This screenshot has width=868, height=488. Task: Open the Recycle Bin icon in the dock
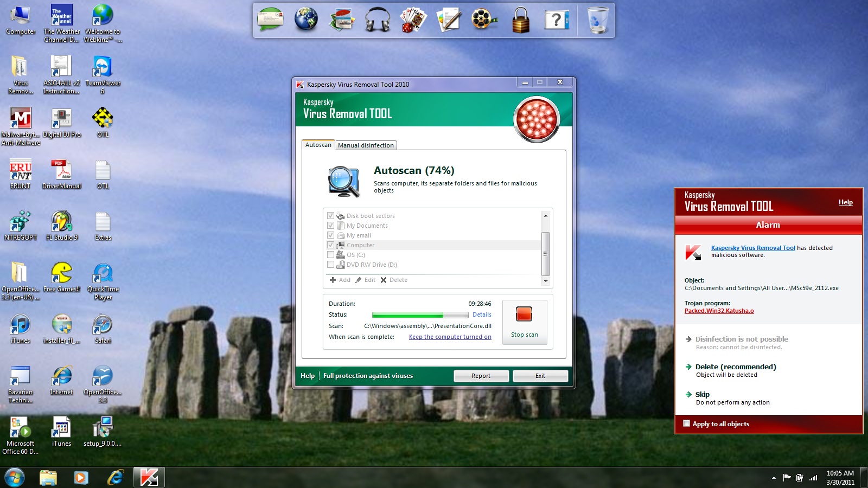tap(598, 20)
